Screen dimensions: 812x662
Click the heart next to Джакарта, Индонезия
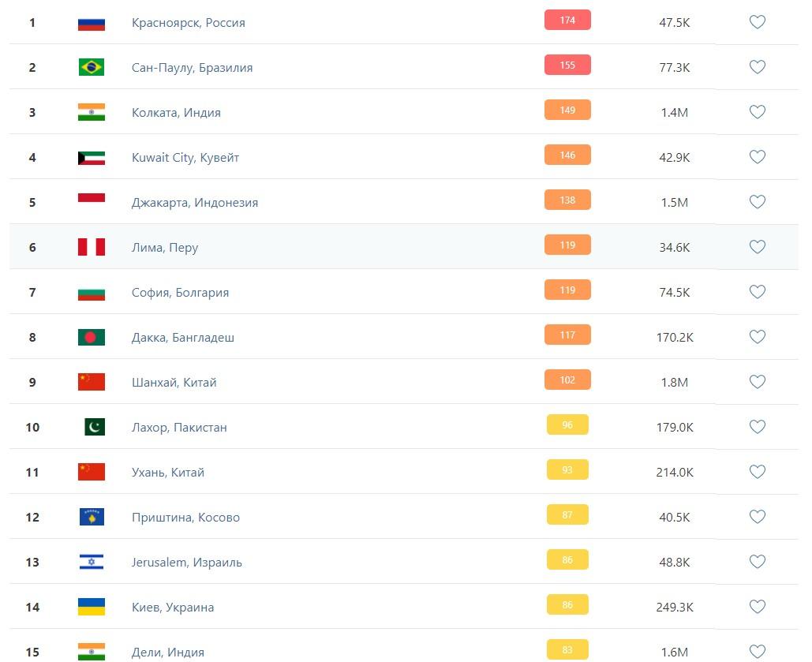[757, 202]
